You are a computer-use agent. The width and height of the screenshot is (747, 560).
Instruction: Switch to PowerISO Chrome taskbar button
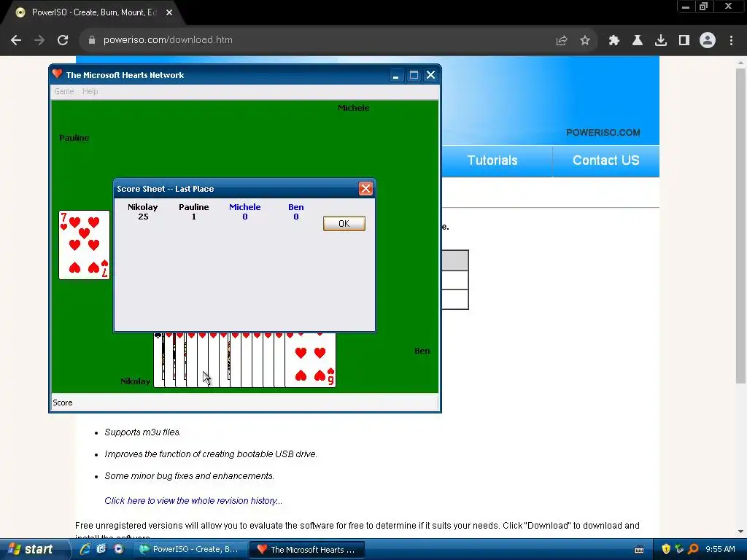pos(190,550)
